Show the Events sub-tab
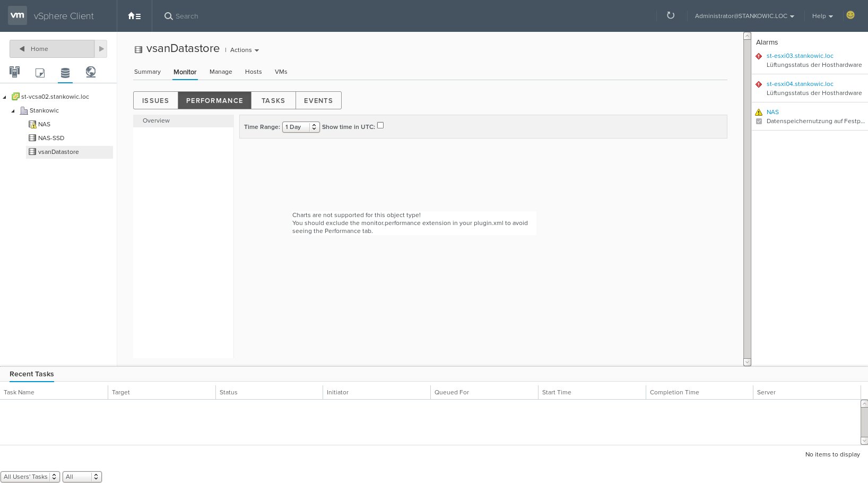The image size is (868, 483). tap(318, 100)
